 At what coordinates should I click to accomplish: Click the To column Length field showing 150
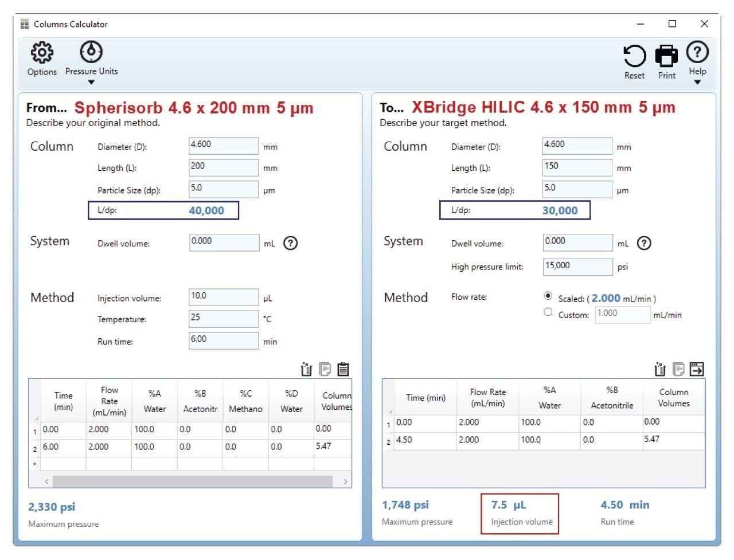577,167
